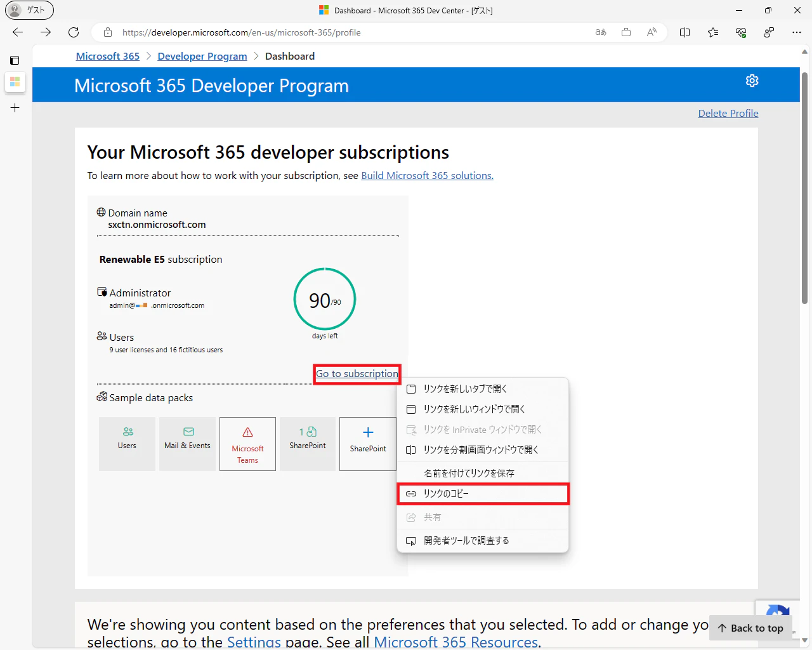Open the tab actions icon in sidebar

pyautogui.click(x=15, y=60)
